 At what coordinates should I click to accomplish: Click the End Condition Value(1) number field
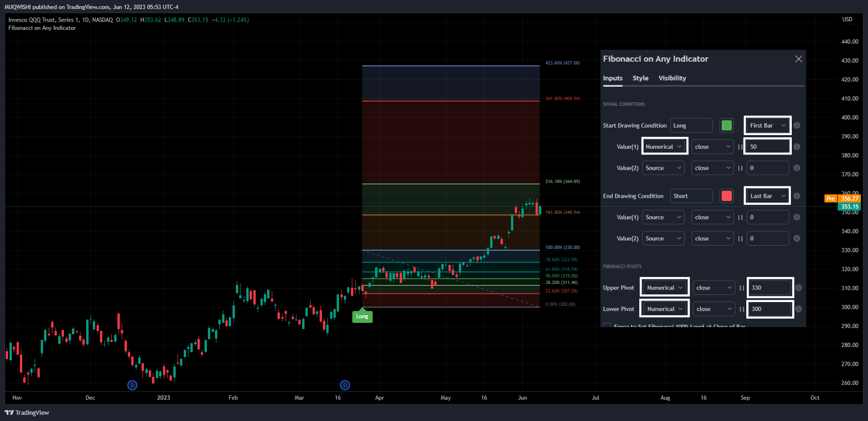(768, 217)
